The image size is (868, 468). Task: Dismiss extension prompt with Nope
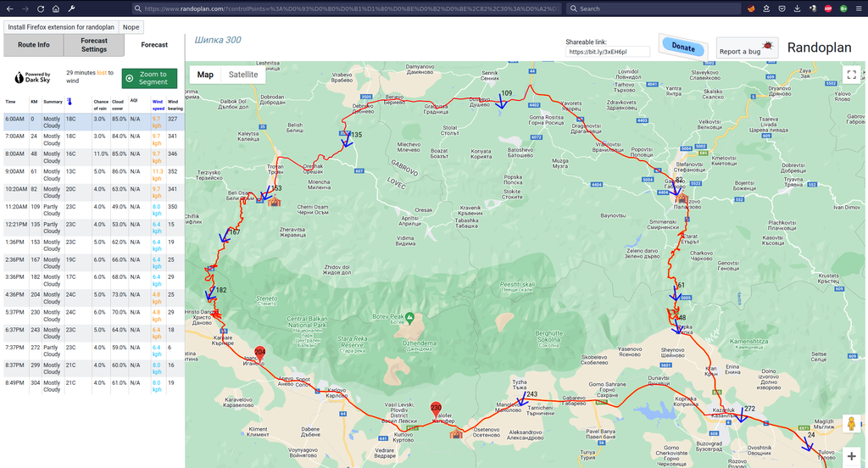(131, 26)
